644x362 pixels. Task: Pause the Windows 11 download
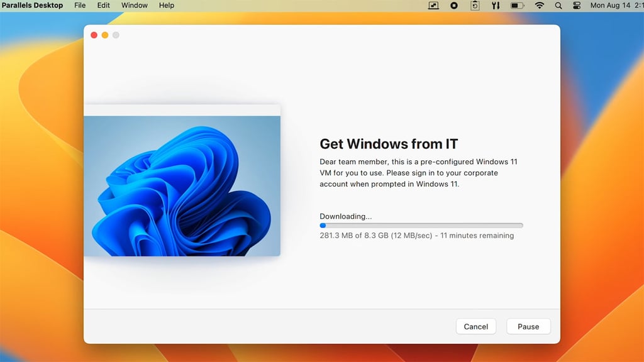(x=528, y=326)
